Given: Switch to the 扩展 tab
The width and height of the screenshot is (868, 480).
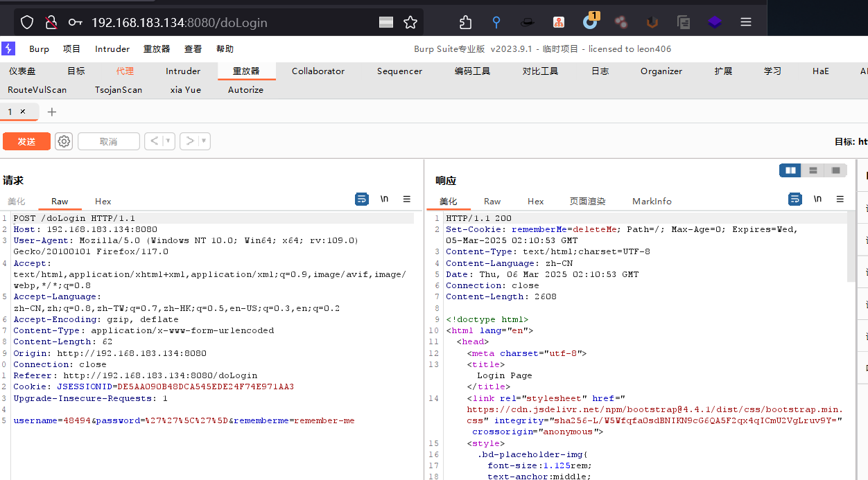Looking at the screenshot, I should click(723, 71).
